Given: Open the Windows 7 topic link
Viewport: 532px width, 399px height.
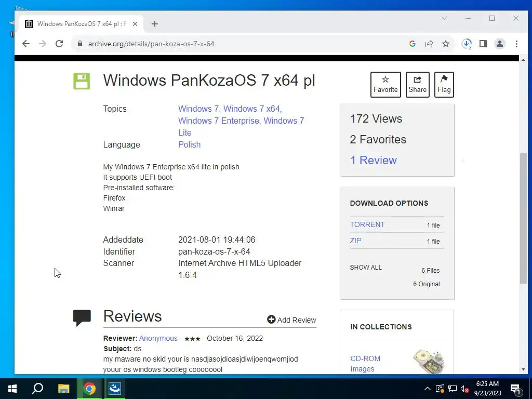Looking at the screenshot, I should coord(198,109).
